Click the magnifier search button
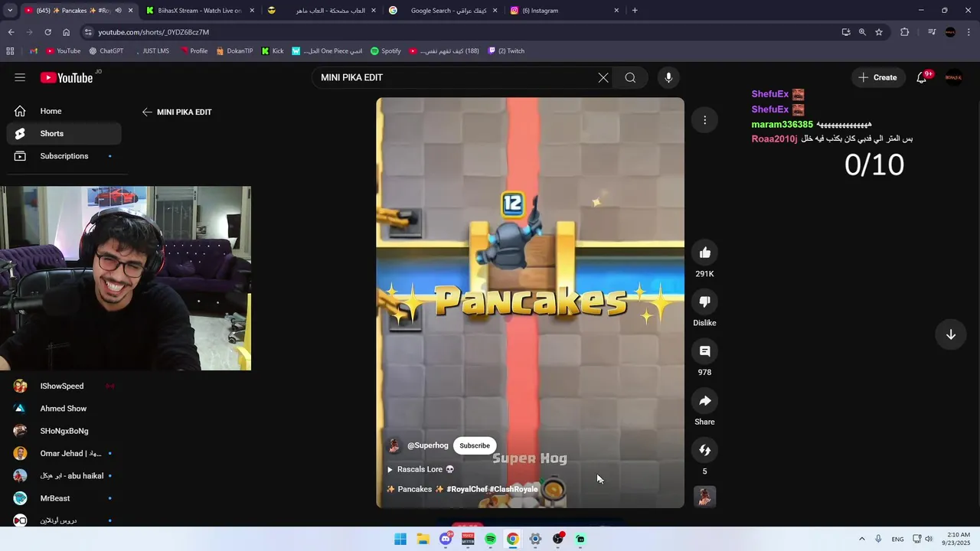 pos(630,77)
